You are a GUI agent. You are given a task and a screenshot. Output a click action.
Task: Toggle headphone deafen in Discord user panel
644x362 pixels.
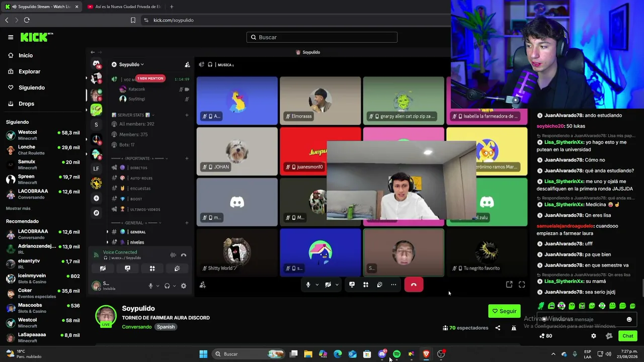167,286
